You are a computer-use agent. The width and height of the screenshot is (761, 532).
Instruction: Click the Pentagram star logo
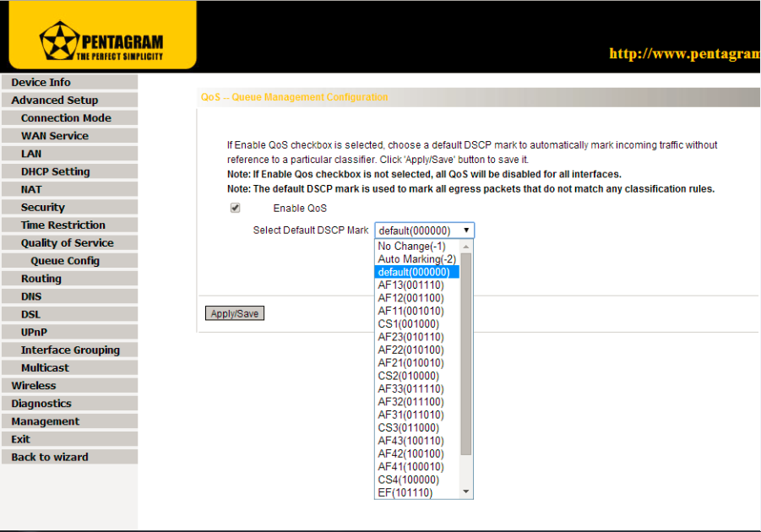(x=59, y=41)
